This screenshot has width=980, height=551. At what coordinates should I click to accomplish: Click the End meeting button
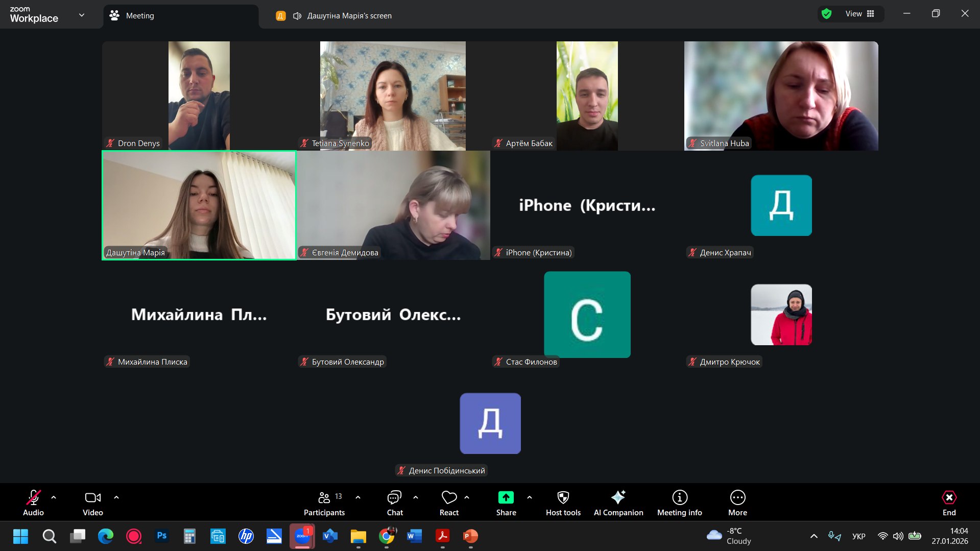(949, 503)
